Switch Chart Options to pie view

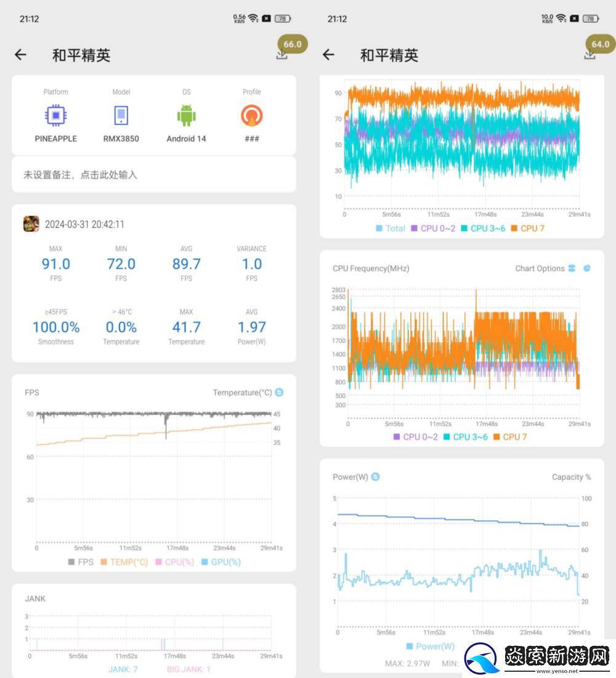click(x=587, y=269)
